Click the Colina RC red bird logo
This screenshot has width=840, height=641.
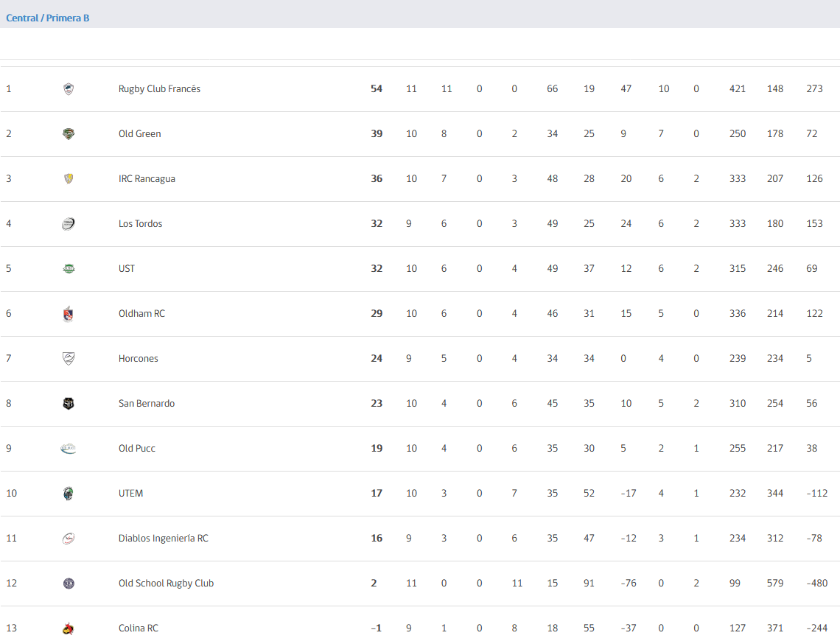tap(69, 628)
